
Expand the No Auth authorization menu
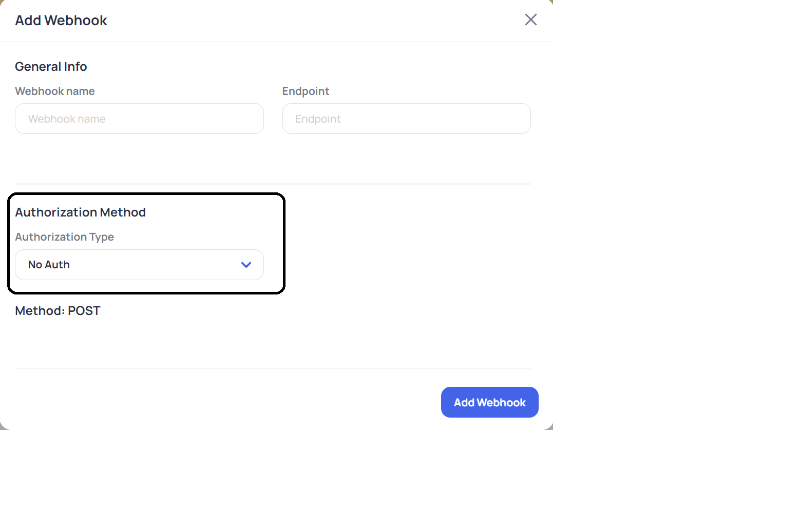click(139, 265)
